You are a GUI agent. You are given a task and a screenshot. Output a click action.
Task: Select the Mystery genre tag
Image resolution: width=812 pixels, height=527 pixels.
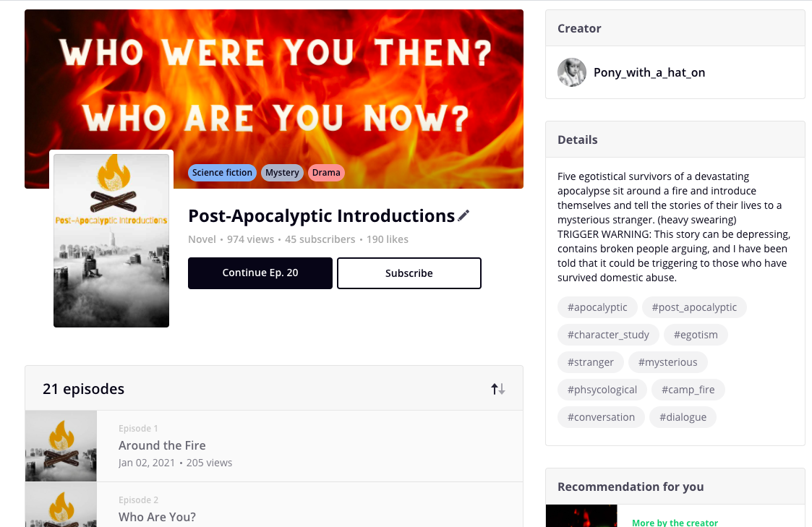(x=282, y=173)
